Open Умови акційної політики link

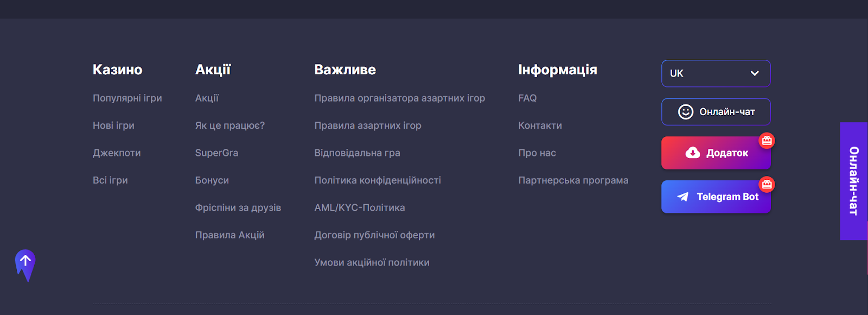point(372,262)
